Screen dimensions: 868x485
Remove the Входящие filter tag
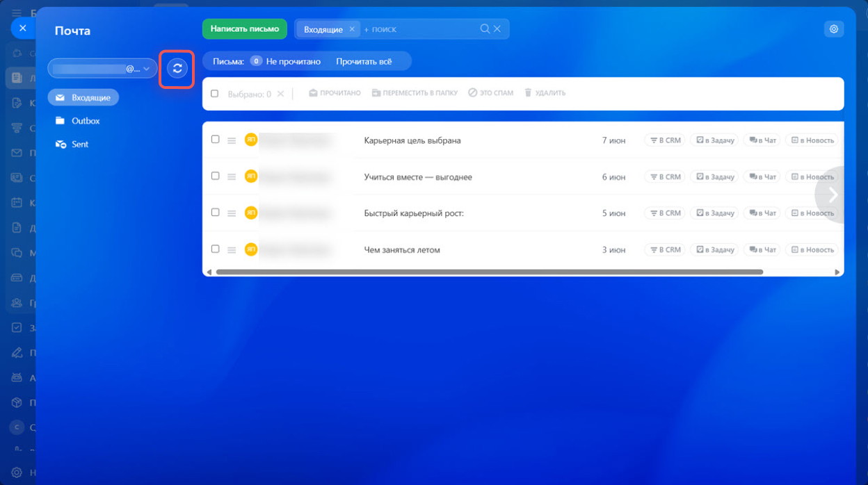352,29
